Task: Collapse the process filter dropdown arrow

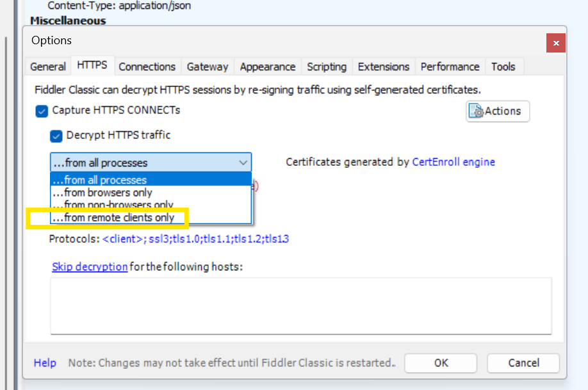Action: click(243, 163)
